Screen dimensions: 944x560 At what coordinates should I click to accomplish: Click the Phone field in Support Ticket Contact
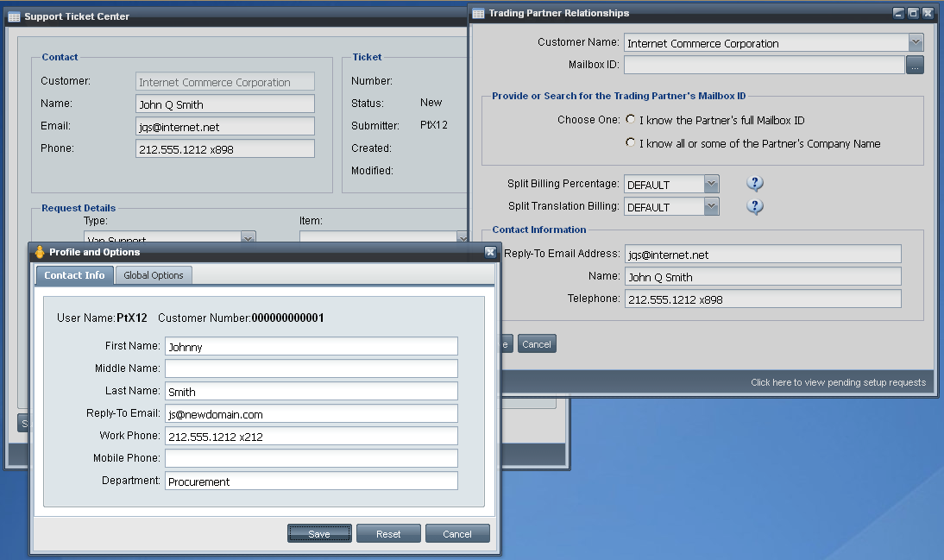click(x=225, y=148)
